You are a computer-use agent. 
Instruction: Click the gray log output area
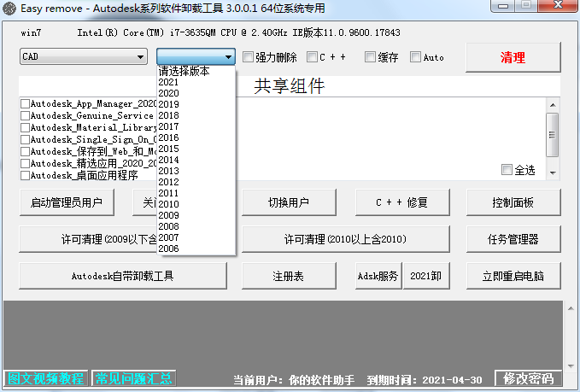coord(284,335)
